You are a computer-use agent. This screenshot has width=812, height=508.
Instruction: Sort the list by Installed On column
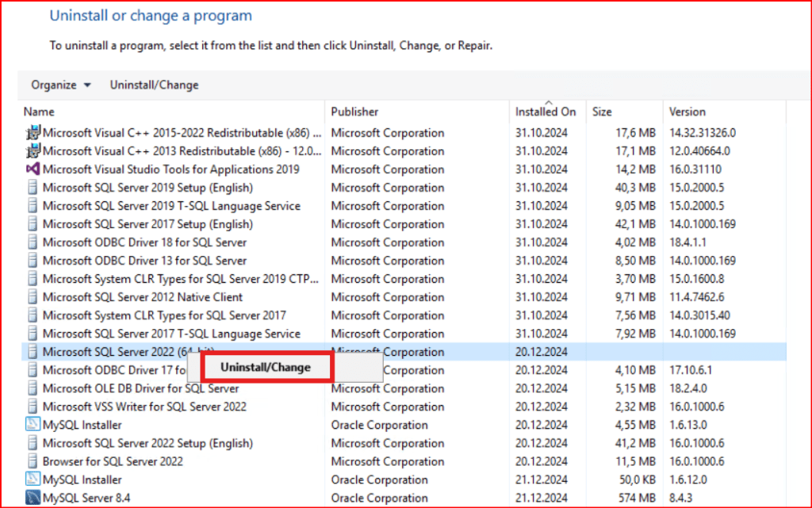coord(546,112)
